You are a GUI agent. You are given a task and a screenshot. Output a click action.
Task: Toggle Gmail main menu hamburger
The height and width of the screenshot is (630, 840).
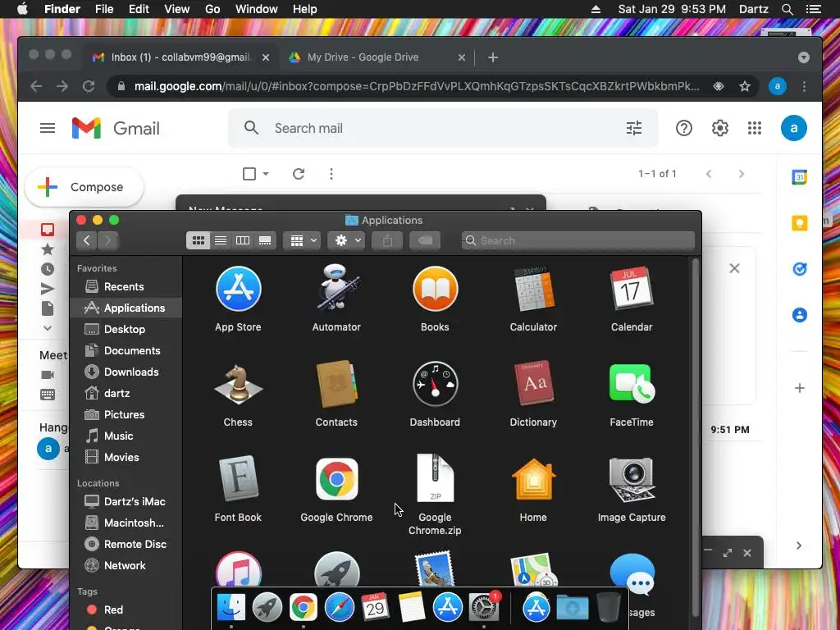(x=48, y=128)
